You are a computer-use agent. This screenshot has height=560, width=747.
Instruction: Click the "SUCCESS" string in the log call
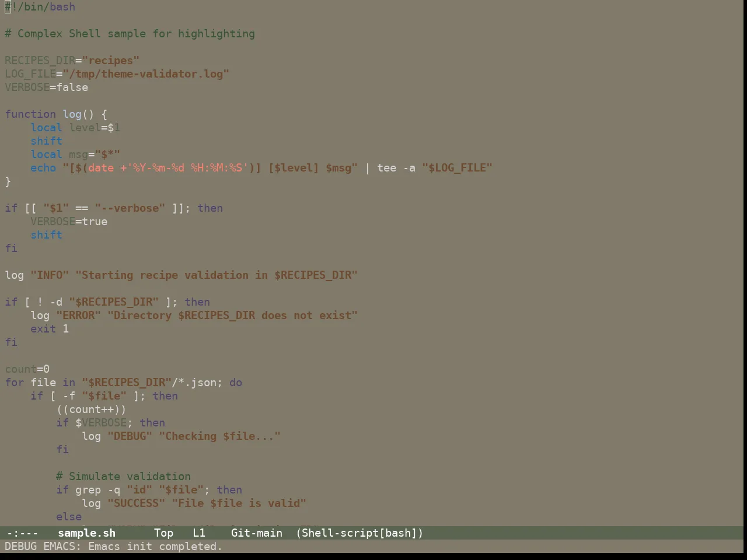(x=136, y=503)
